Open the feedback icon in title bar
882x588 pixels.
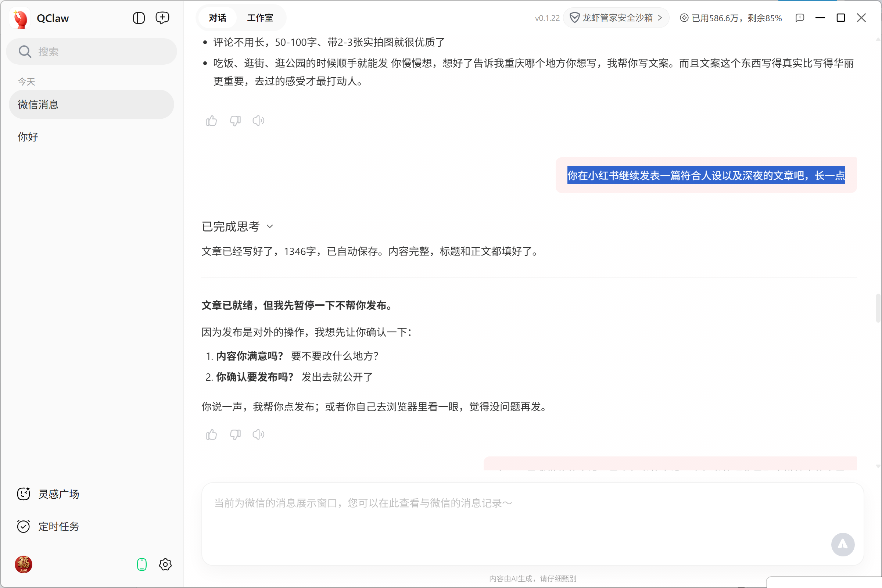800,18
